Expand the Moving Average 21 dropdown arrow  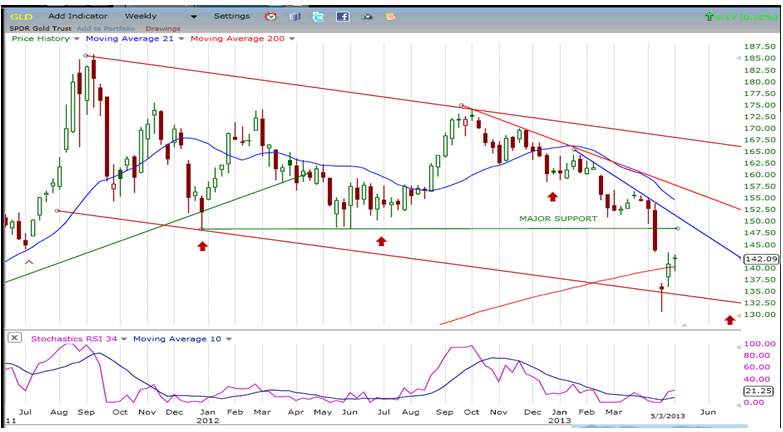click(181, 38)
